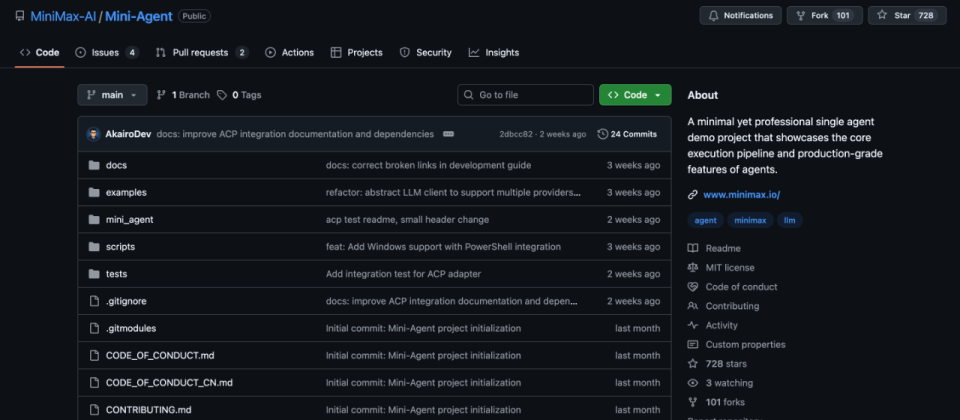Image resolution: width=960 pixels, height=420 pixels.
Task: Click the Go to file search field
Action: [x=525, y=95]
